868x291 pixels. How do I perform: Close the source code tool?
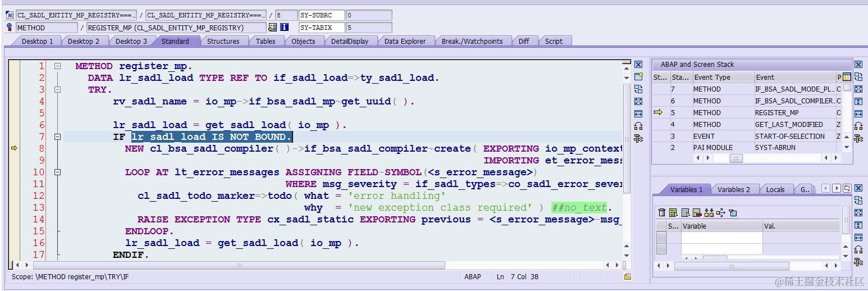pos(638,65)
